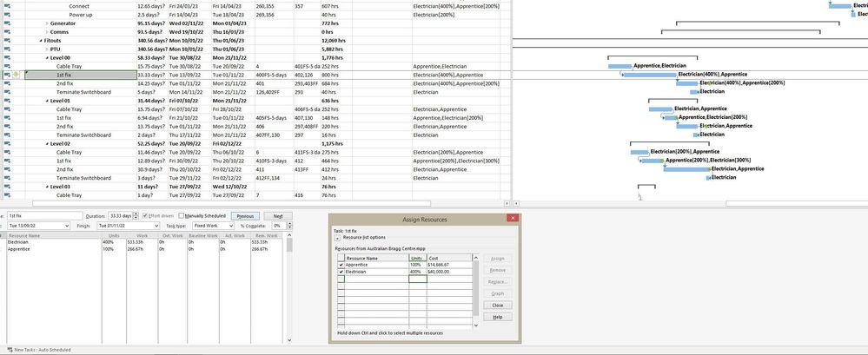The image size is (868, 355).
Task: Click the Gantt bar for Level 00 1st fix
Action: (649, 75)
